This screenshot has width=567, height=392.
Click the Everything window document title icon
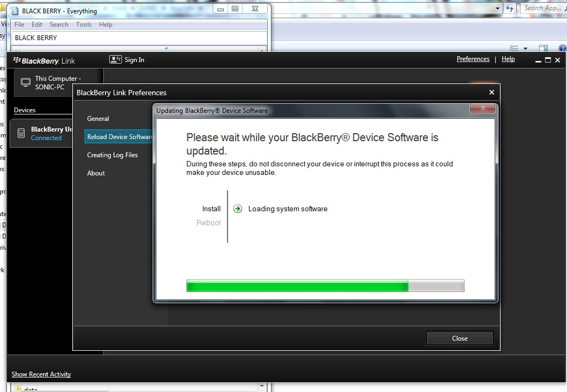point(15,11)
